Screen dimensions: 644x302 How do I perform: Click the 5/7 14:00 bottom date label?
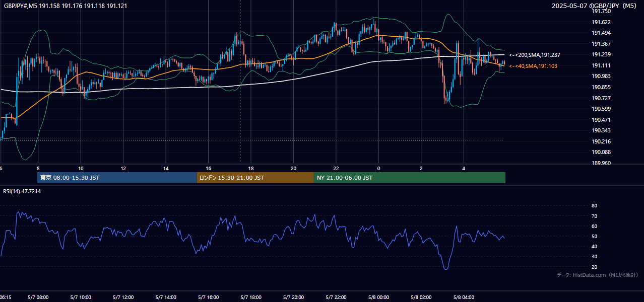(166, 297)
